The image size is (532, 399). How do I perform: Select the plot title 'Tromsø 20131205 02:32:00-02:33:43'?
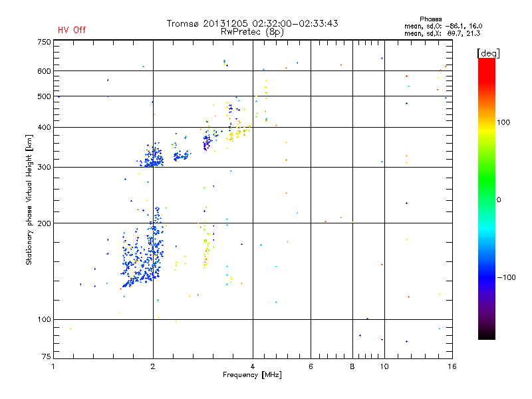(252, 23)
